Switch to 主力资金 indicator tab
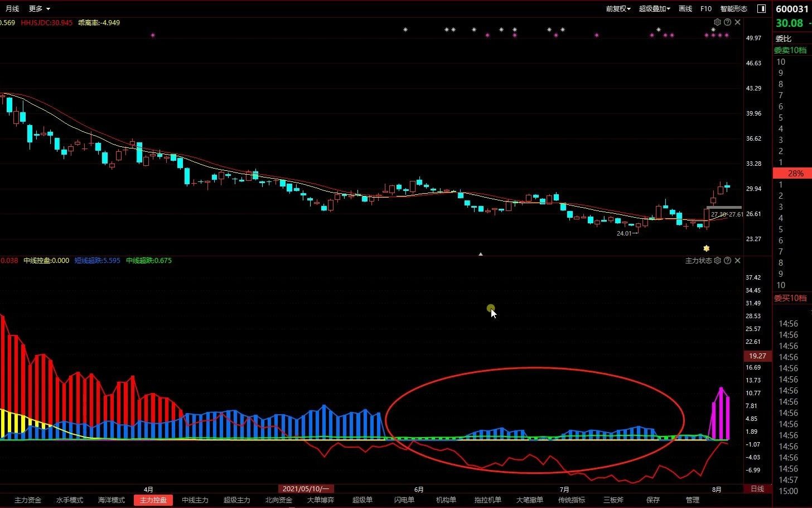The width and height of the screenshot is (812, 508). pos(28,500)
